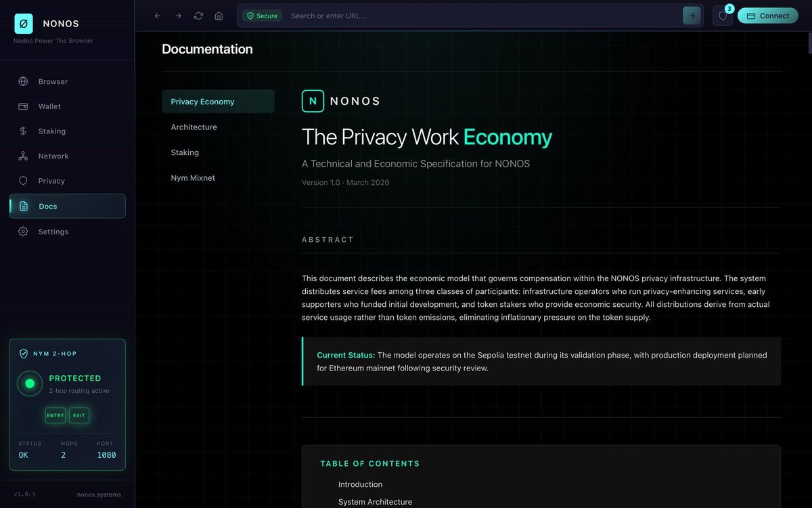Go back with the left arrow
This screenshot has width=812, height=508.
(x=158, y=16)
